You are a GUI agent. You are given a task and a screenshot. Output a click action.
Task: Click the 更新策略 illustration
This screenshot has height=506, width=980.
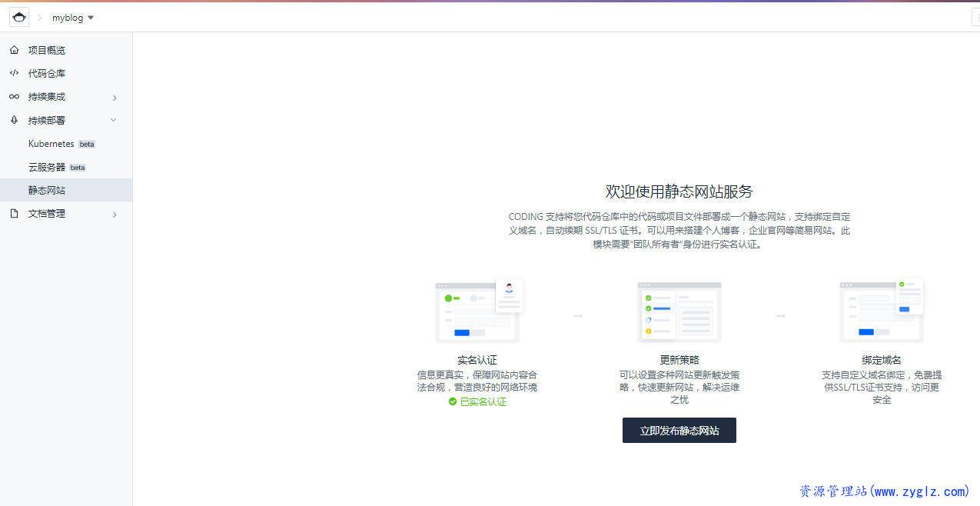coord(679,311)
